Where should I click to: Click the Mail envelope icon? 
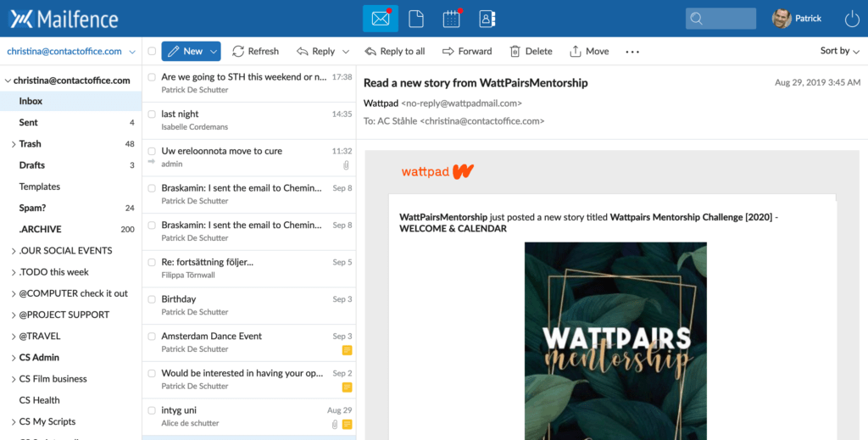click(381, 19)
